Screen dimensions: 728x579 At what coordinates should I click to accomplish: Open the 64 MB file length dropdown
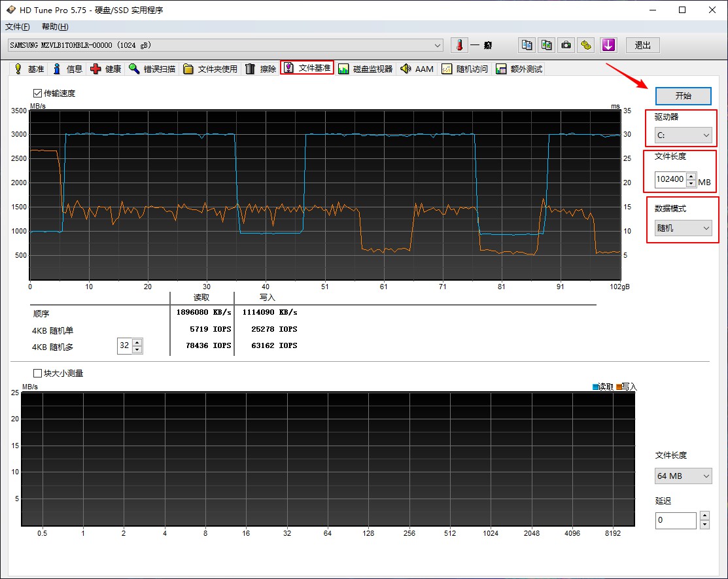click(683, 476)
